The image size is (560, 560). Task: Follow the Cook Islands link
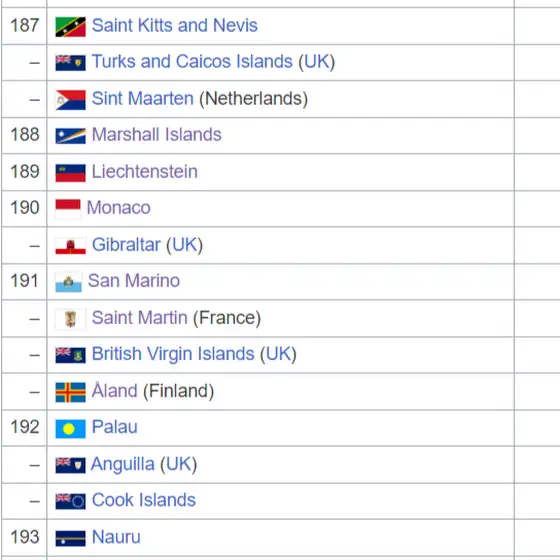point(144,500)
